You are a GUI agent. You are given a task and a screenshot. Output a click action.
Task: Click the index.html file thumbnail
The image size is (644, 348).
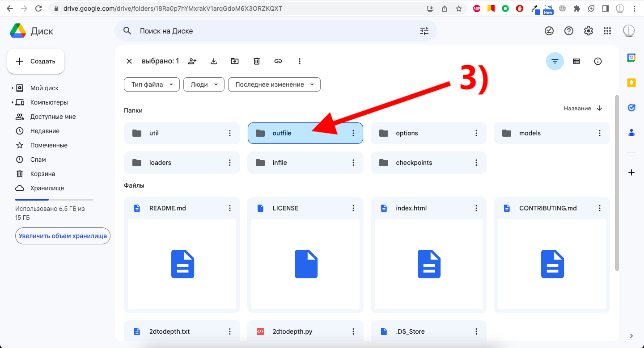click(x=428, y=264)
